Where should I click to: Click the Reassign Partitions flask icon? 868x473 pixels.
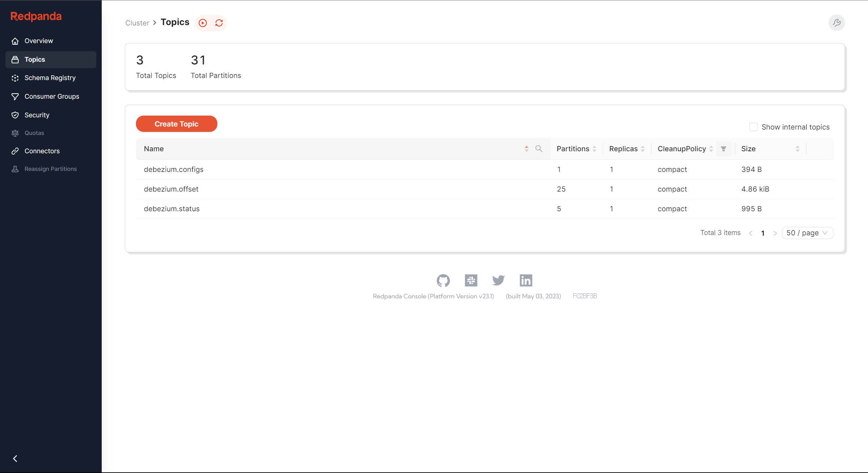[x=15, y=169]
